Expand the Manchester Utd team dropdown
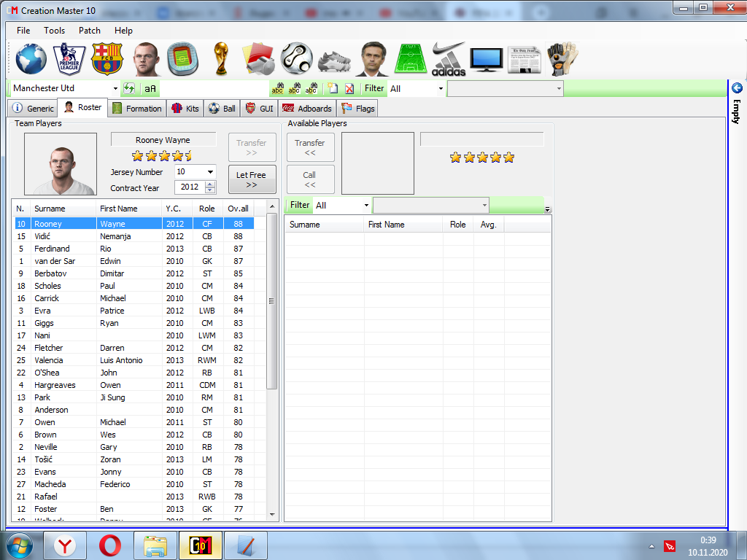747x560 pixels. pyautogui.click(x=115, y=88)
